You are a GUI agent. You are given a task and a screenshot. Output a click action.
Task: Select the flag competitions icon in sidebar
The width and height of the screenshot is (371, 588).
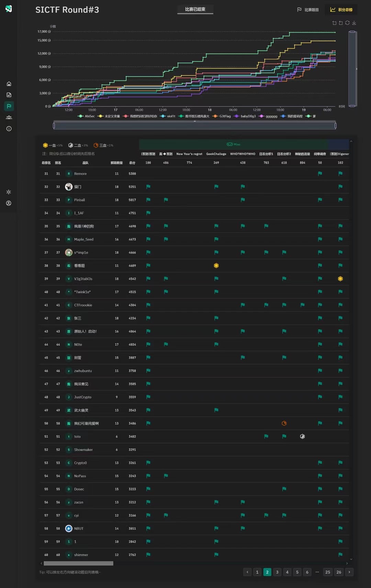(9, 106)
